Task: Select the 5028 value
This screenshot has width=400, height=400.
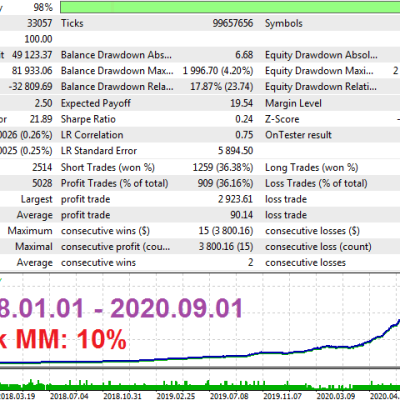Action: tap(42, 183)
